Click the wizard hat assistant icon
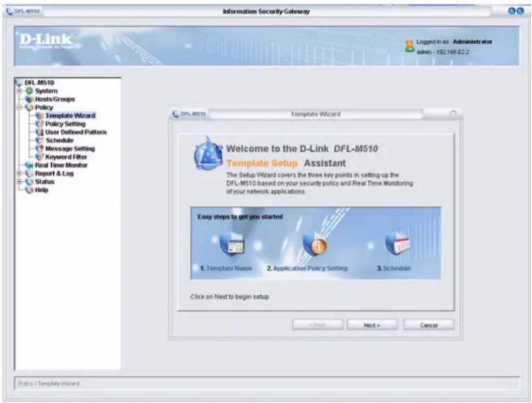The image size is (532, 403). pos(208,154)
